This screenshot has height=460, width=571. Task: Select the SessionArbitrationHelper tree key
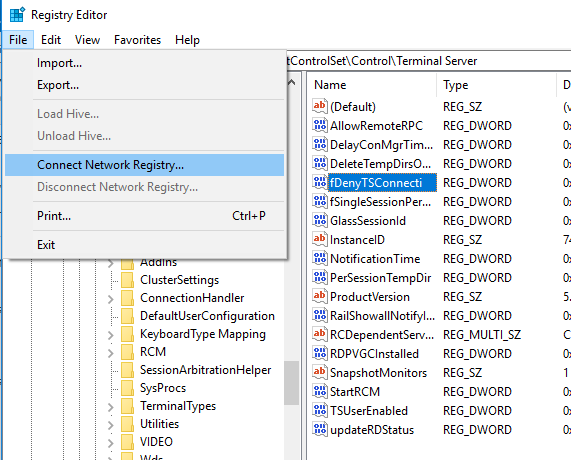pyautogui.click(x=205, y=370)
